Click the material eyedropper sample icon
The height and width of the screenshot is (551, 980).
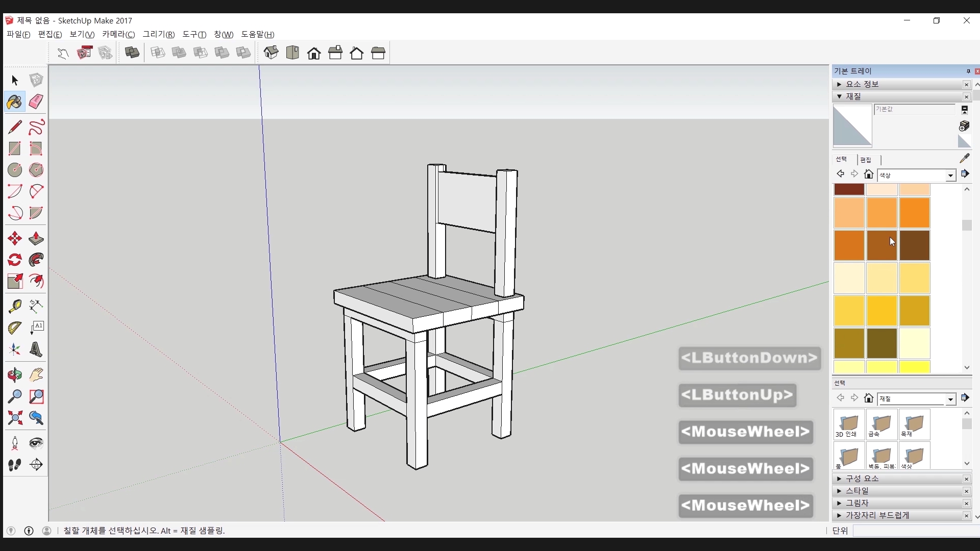pyautogui.click(x=964, y=158)
